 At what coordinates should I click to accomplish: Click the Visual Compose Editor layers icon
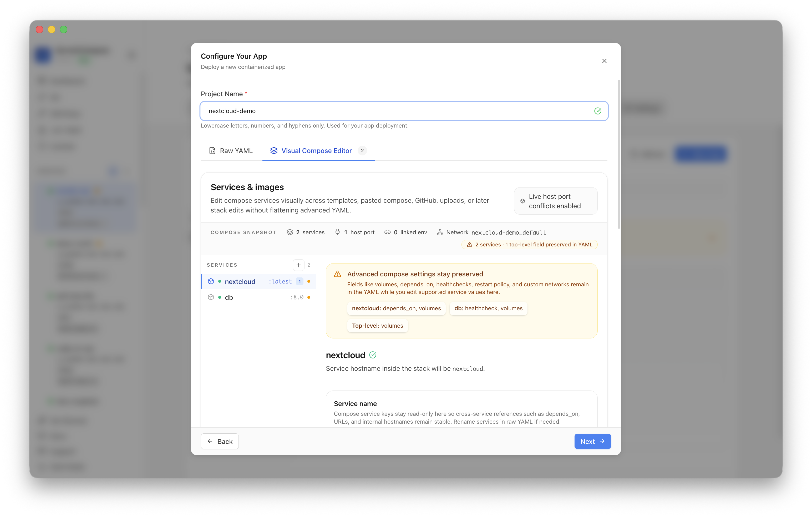[x=274, y=151]
